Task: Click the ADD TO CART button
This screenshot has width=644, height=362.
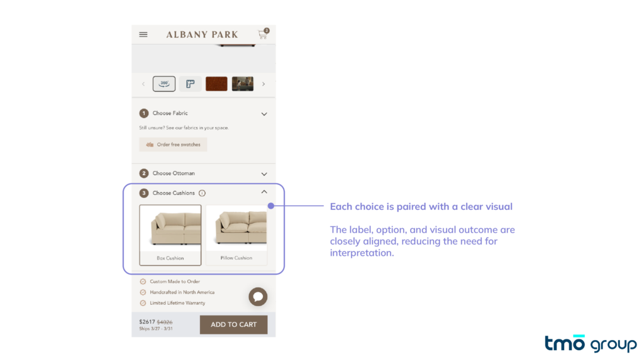Action: [234, 324]
